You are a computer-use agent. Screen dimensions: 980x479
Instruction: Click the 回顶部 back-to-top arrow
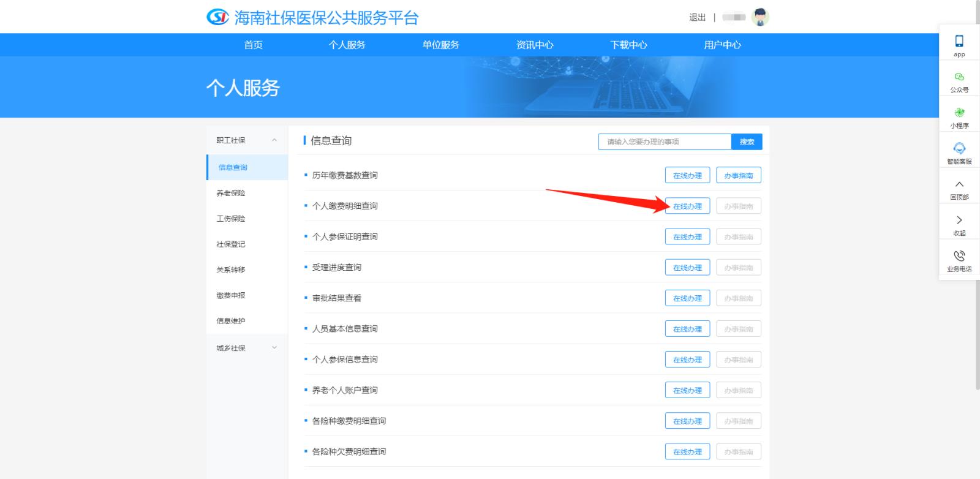point(959,184)
